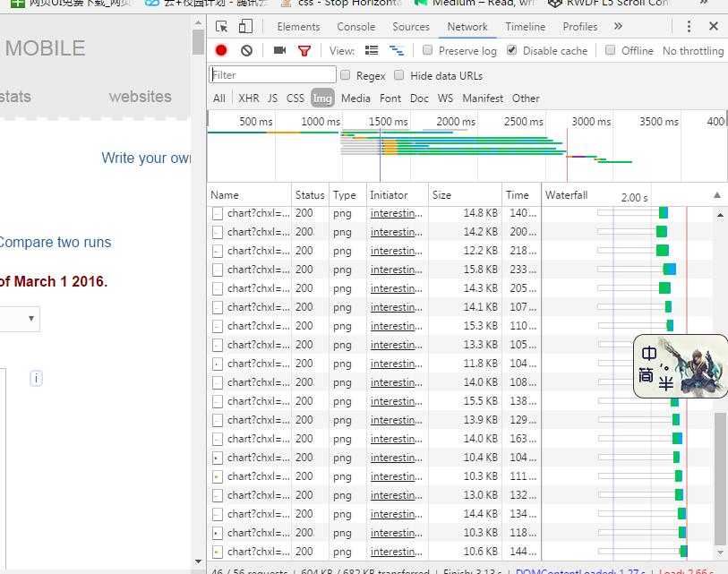Image resolution: width=728 pixels, height=574 pixels.
Task: Select the WS request type filter
Action: pyautogui.click(x=445, y=99)
